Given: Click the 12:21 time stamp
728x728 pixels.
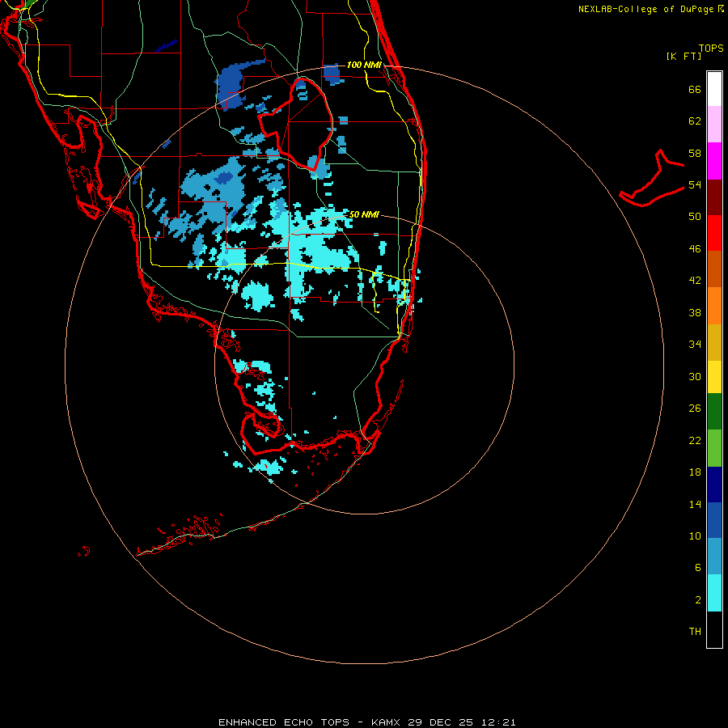Looking at the screenshot, I should pos(497,722).
